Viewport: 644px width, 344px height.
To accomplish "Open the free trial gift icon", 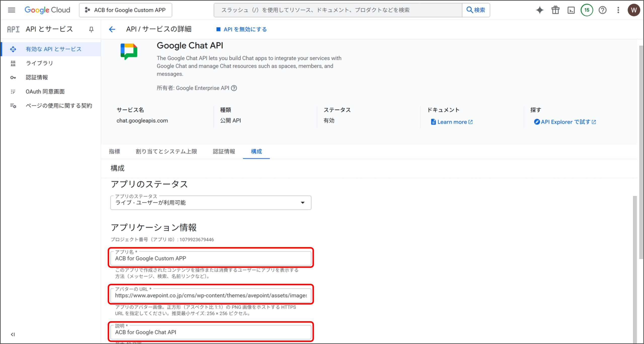I will point(555,10).
